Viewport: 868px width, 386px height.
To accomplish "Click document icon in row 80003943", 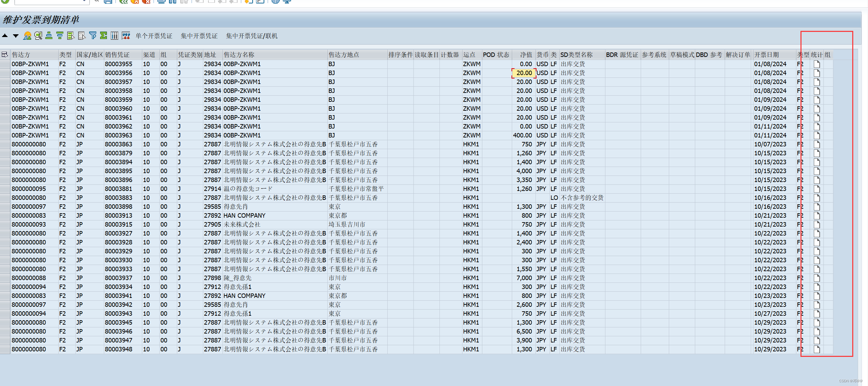I will click(817, 314).
